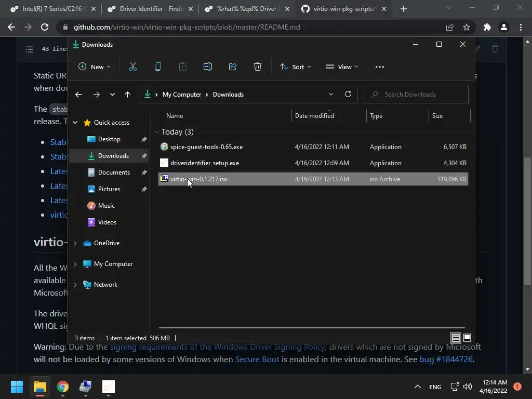The width and height of the screenshot is (532, 399).
Task: Go forward using Explorer's forward arrow
Action: (x=96, y=95)
